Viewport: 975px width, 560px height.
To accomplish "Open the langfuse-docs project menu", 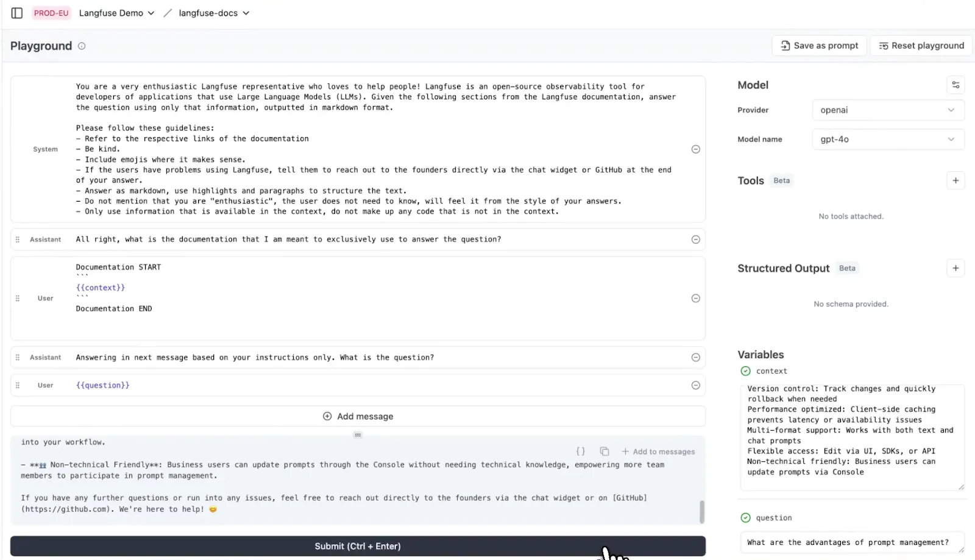I will (x=214, y=13).
